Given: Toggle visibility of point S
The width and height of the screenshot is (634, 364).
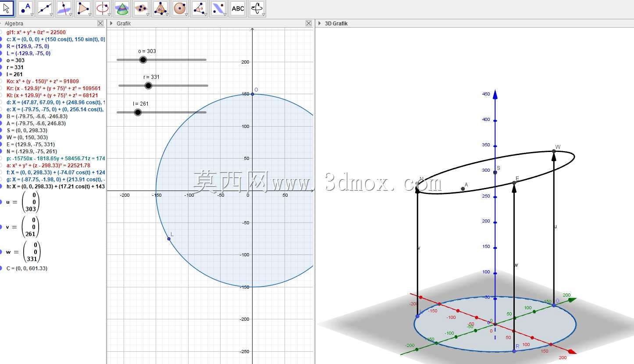Looking at the screenshot, I should click(1, 130).
